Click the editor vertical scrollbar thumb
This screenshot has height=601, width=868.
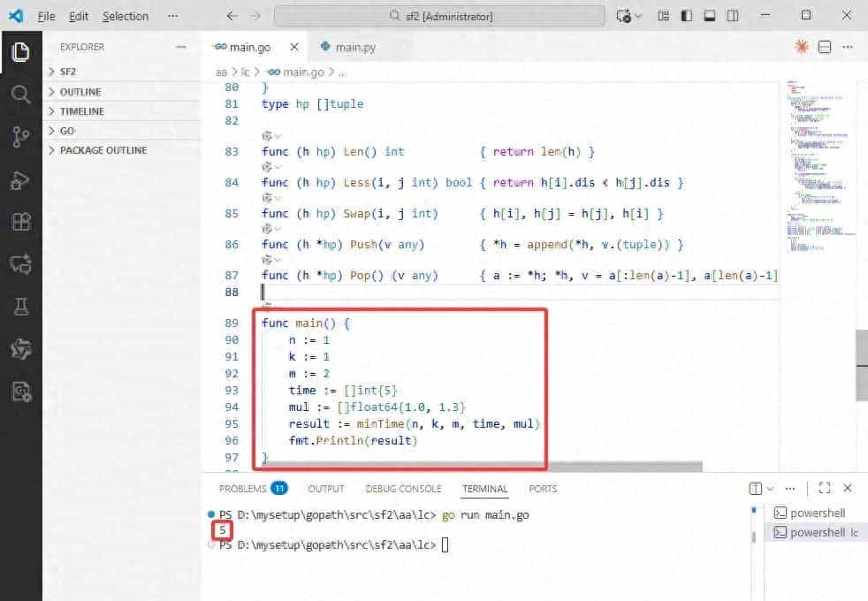click(x=861, y=365)
